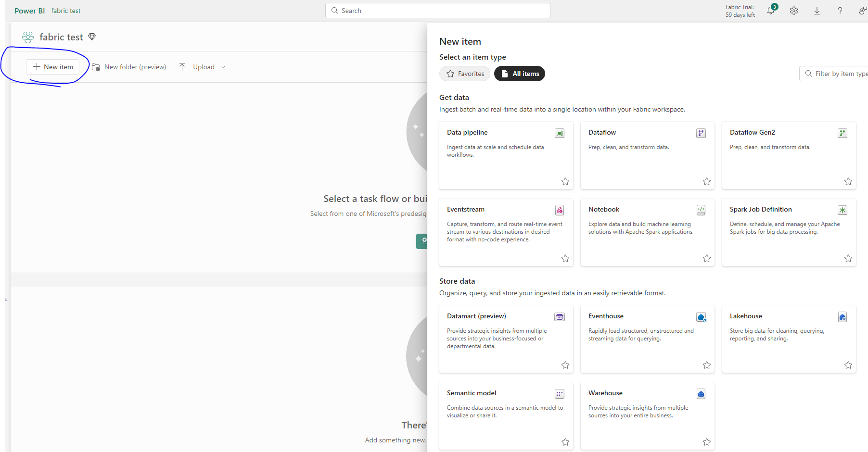Open the downloads arrow icon
This screenshot has height=452, width=868.
pyautogui.click(x=817, y=11)
